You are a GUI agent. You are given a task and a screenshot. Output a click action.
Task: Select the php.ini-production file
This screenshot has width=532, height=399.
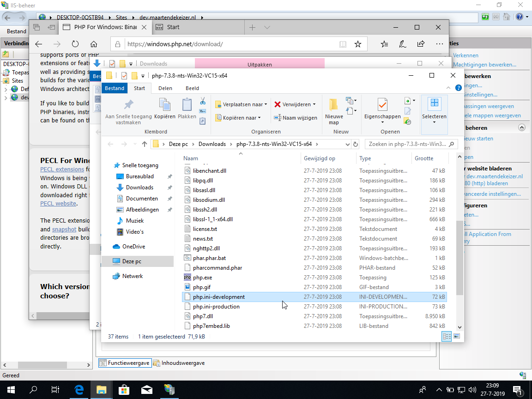(216, 307)
